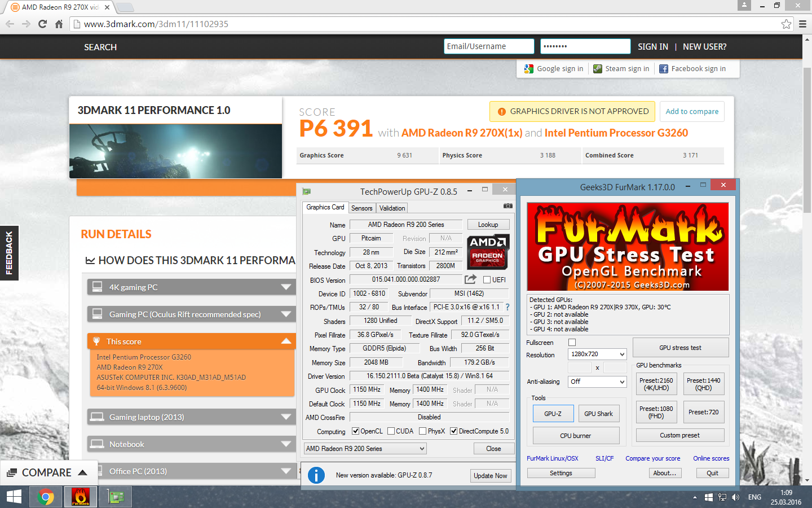Enable Fullscreen mode in FurMark

[x=572, y=342]
